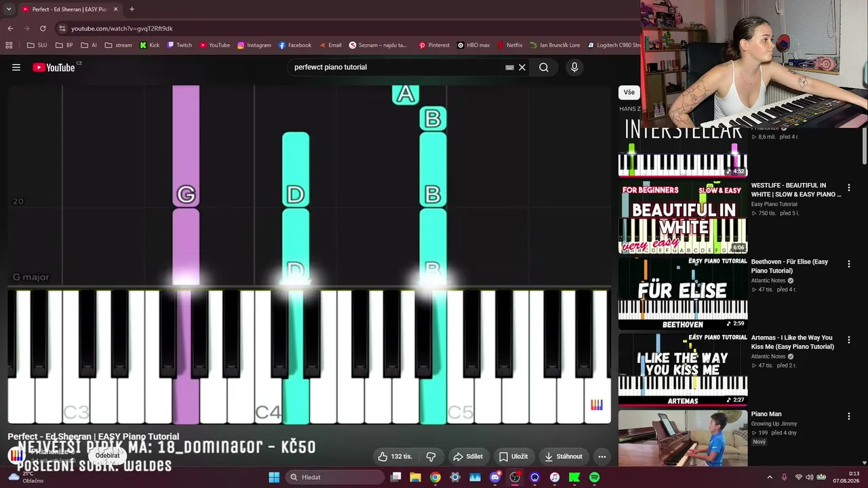Start voice search with the microphone button
Viewport: 868px width, 488px height.
click(574, 67)
